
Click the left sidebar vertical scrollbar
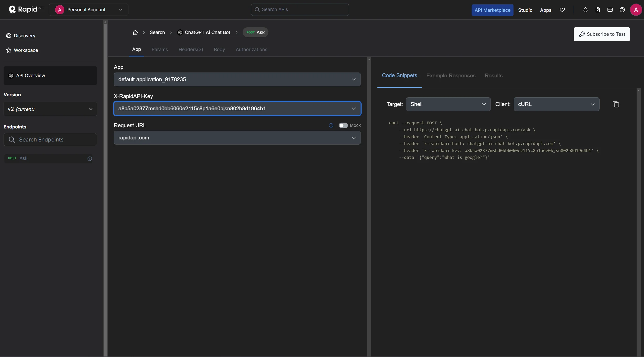point(105,188)
